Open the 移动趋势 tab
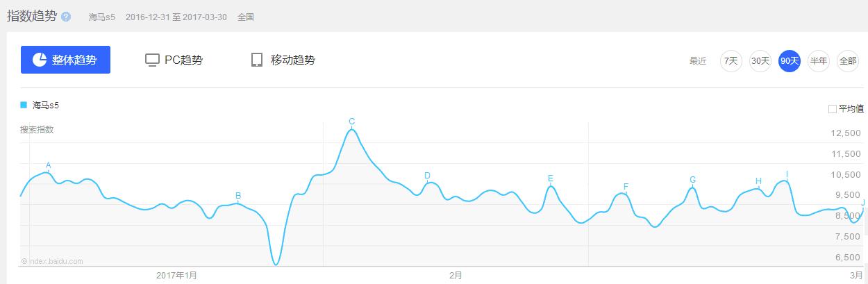Viewport: 868px width, 284px height. pos(292,60)
